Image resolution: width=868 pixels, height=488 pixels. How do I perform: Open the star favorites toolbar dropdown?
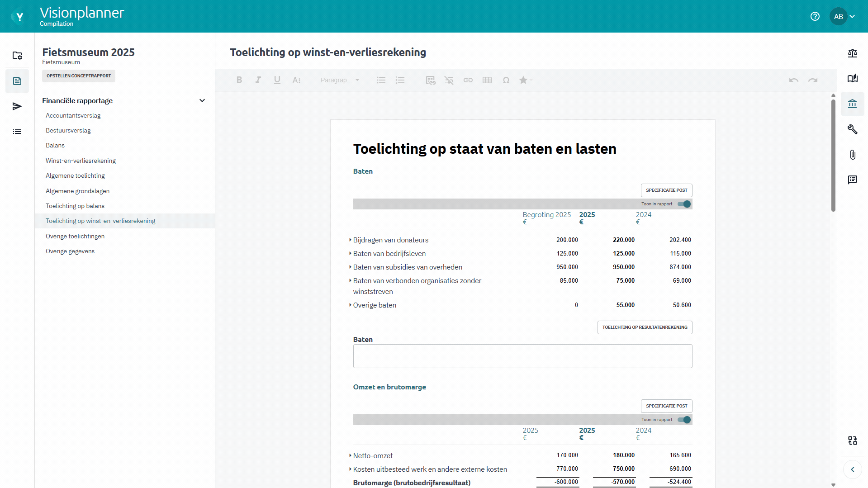[x=526, y=80]
